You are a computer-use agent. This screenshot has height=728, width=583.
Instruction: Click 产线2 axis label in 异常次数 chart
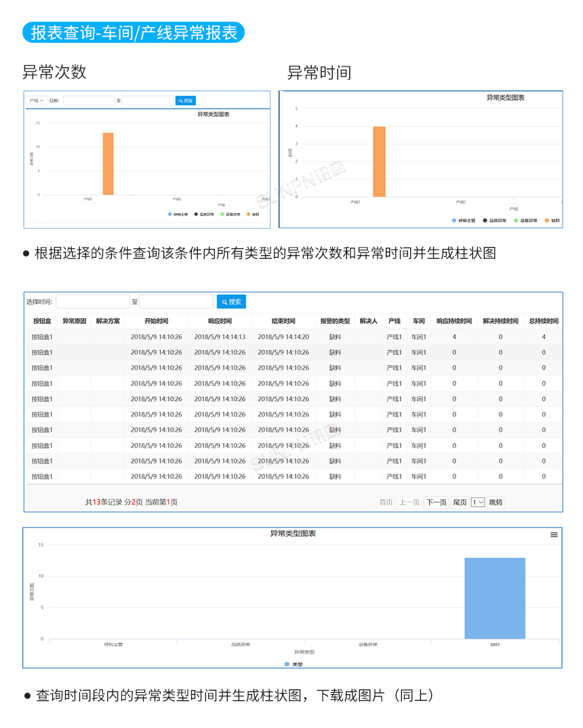[x=177, y=199]
